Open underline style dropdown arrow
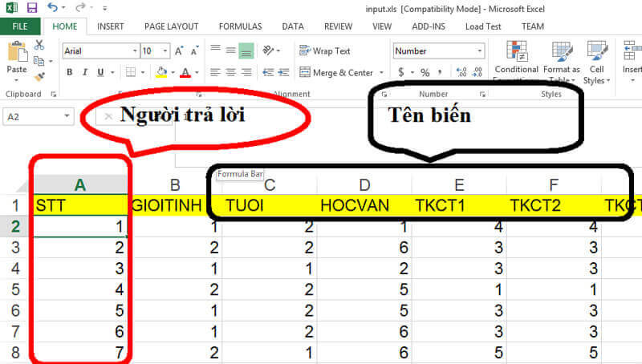Viewport: 642px width, 364px height. [112, 72]
